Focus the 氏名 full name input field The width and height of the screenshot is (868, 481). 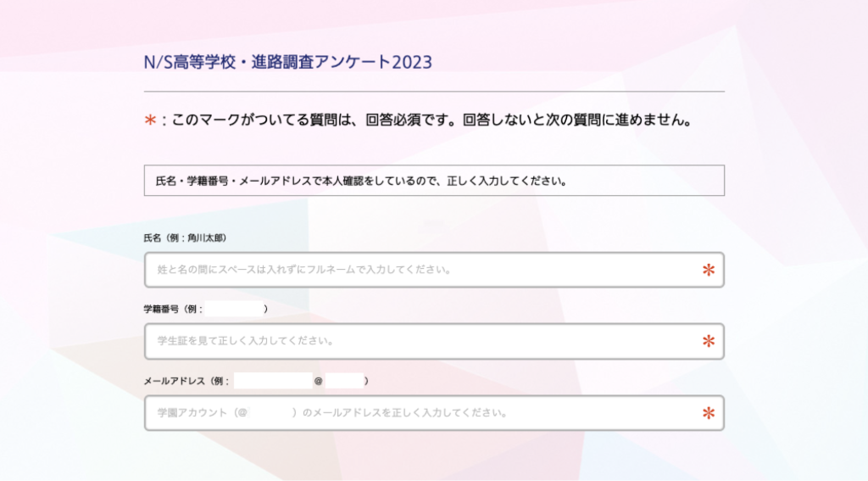(x=434, y=270)
